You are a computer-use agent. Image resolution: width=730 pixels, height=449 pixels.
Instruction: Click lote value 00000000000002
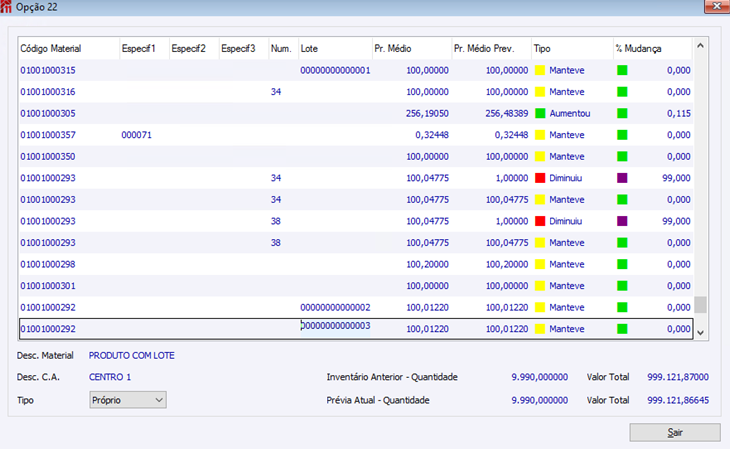pyautogui.click(x=335, y=307)
